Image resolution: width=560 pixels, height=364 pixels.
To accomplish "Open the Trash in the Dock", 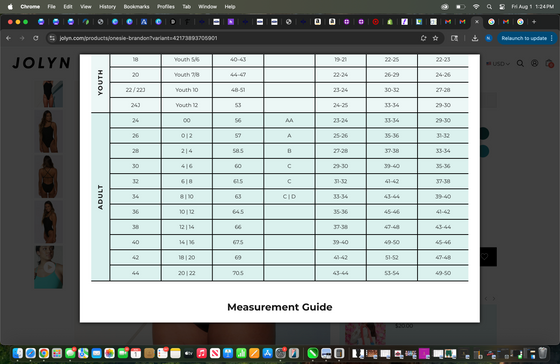I will coord(543,353).
